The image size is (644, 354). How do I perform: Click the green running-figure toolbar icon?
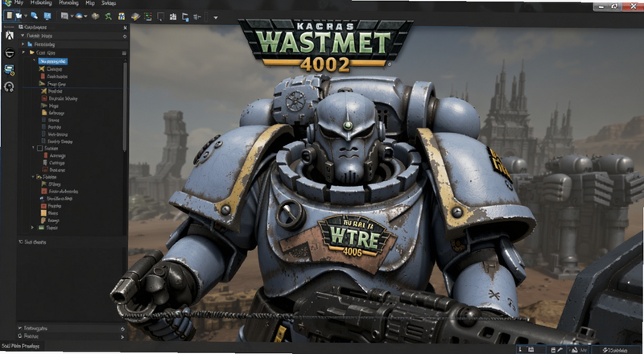[x=108, y=16]
